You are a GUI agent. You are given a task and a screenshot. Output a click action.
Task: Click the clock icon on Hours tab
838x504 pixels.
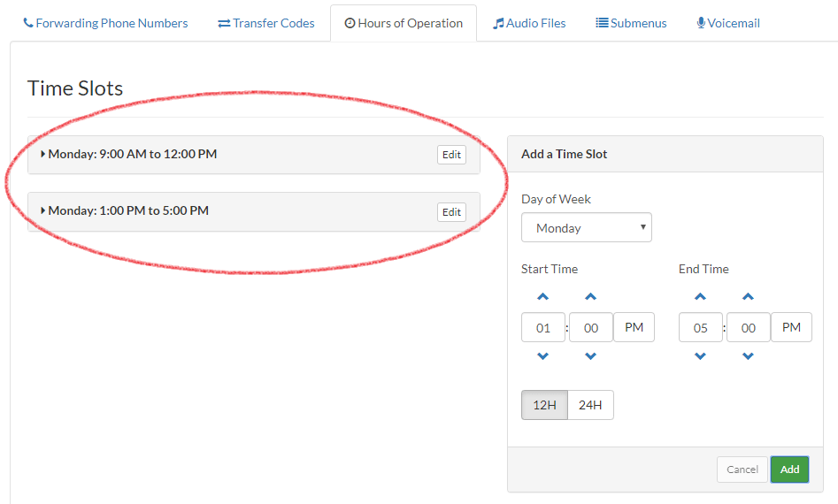pos(350,23)
